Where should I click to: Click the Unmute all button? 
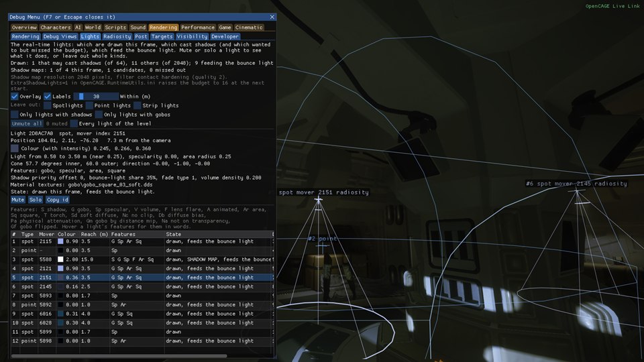click(27, 123)
